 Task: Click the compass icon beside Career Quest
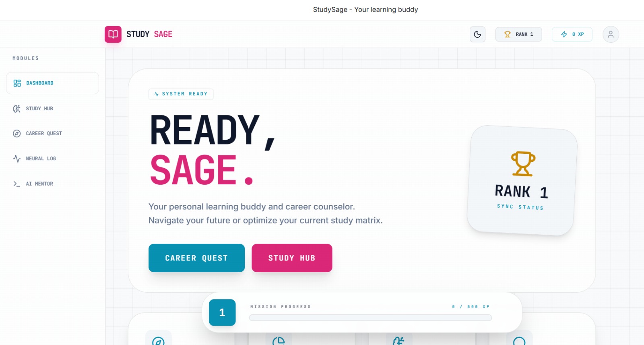click(17, 134)
